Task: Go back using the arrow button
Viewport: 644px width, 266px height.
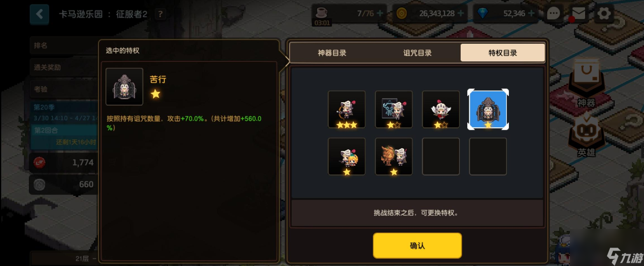Action: tap(40, 14)
